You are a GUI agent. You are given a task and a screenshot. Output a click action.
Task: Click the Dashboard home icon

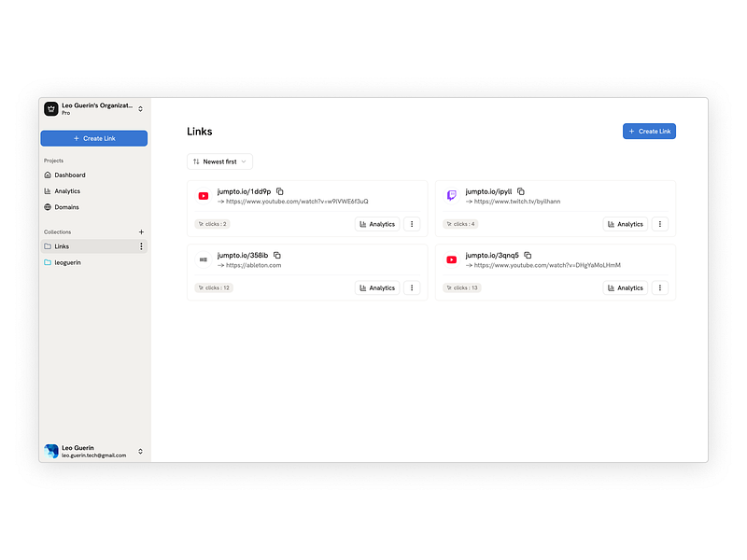48,175
